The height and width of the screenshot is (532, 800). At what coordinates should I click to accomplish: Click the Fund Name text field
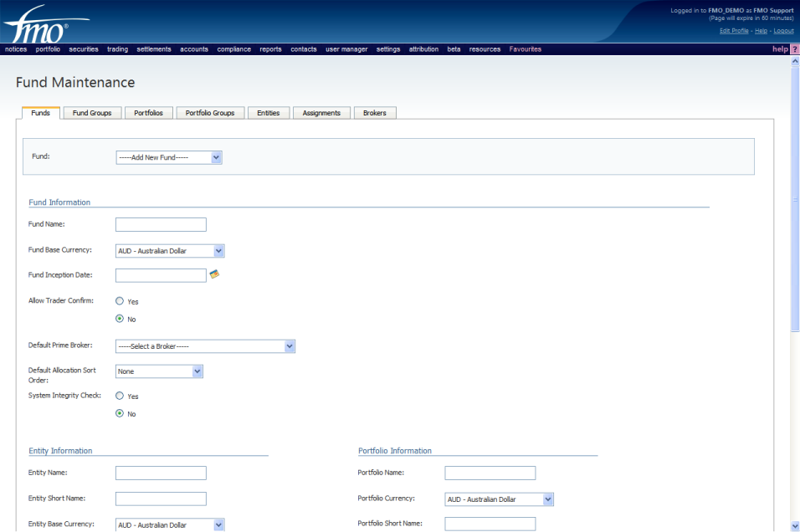[x=161, y=224]
